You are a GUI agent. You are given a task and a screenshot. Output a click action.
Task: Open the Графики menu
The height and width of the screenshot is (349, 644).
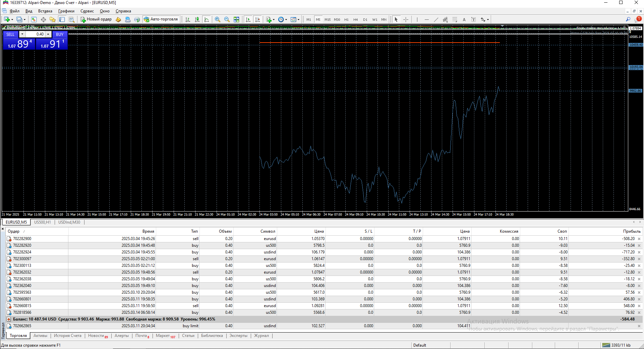pyautogui.click(x=66, y=11)
